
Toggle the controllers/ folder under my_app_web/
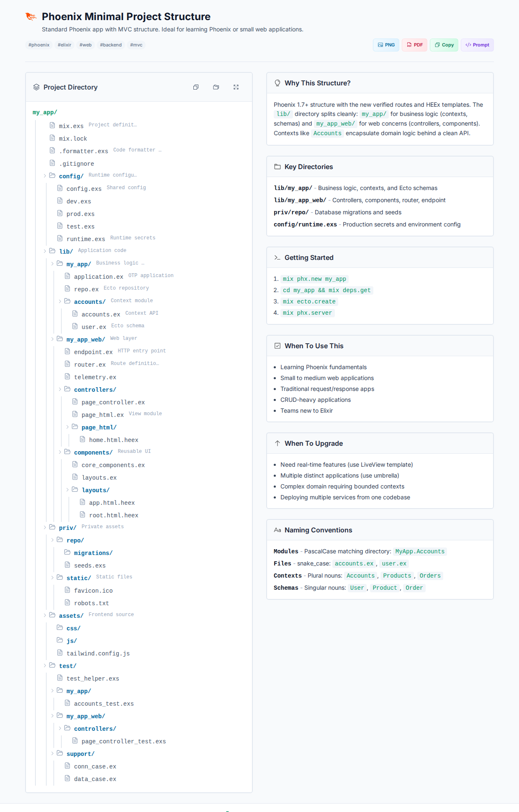[x=60, y=389]
